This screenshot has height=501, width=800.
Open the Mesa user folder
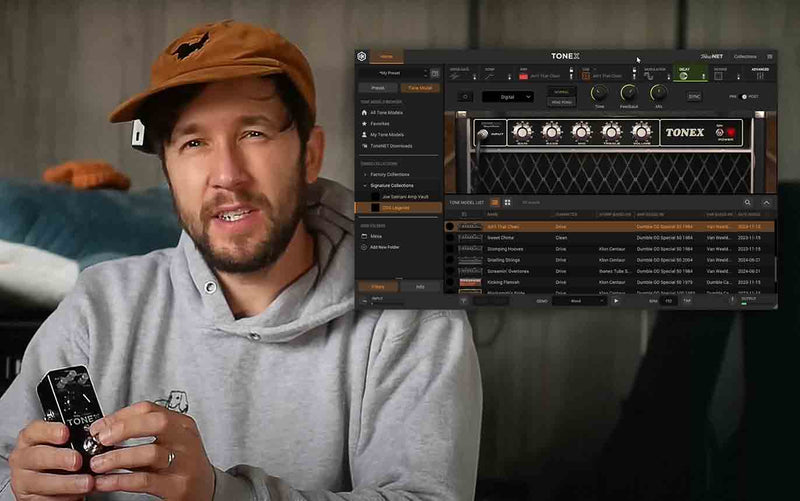(376, 236)
